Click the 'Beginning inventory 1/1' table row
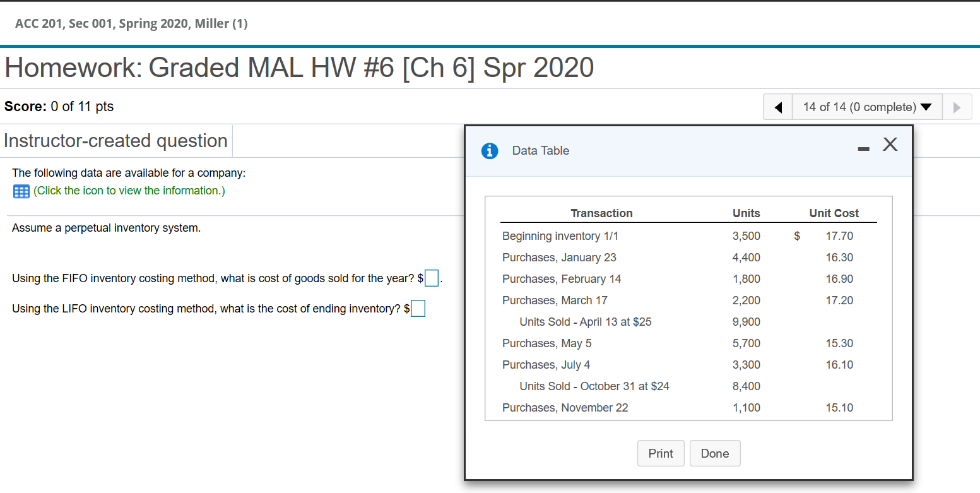 coord(560,235)
